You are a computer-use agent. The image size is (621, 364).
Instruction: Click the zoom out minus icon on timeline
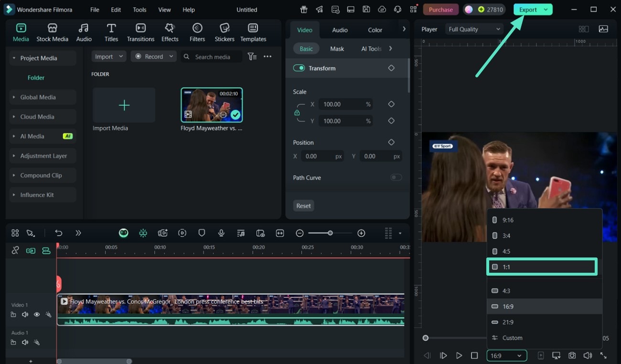click(300, 233)
